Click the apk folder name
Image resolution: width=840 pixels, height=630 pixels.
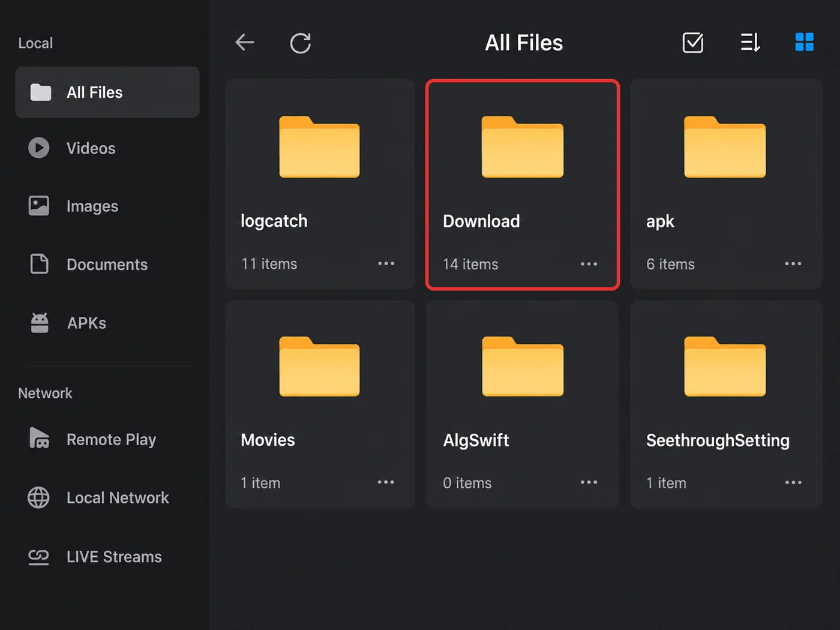(x=660, y=222)
